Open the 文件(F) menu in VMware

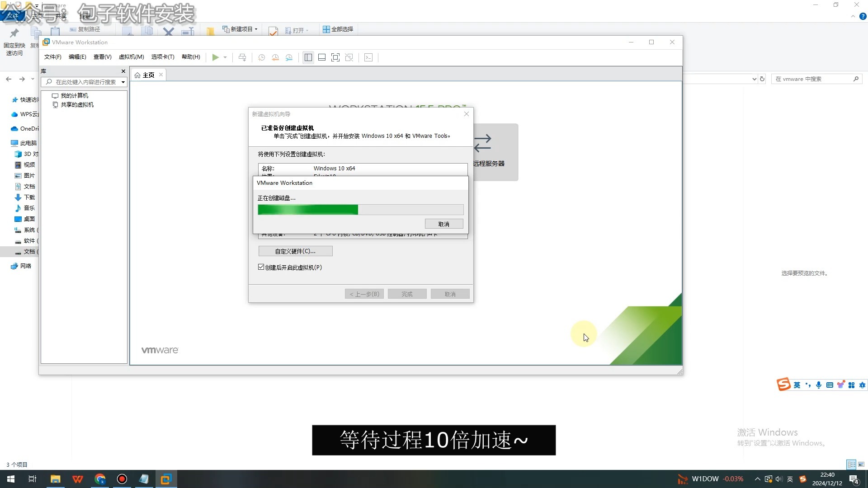pos(52,57)
